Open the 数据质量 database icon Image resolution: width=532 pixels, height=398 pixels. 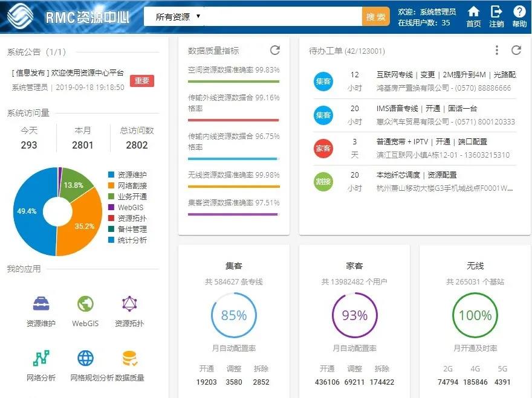129,358
